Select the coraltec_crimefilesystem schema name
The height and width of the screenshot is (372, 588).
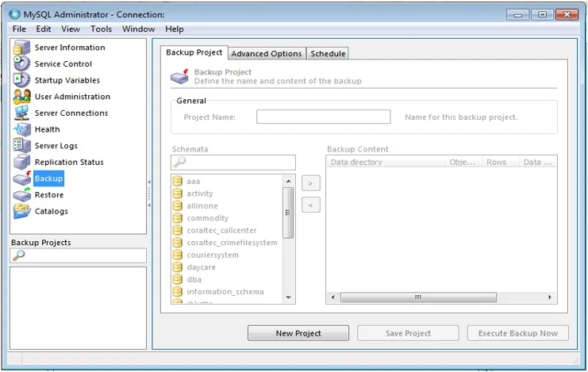coord(232,243)
